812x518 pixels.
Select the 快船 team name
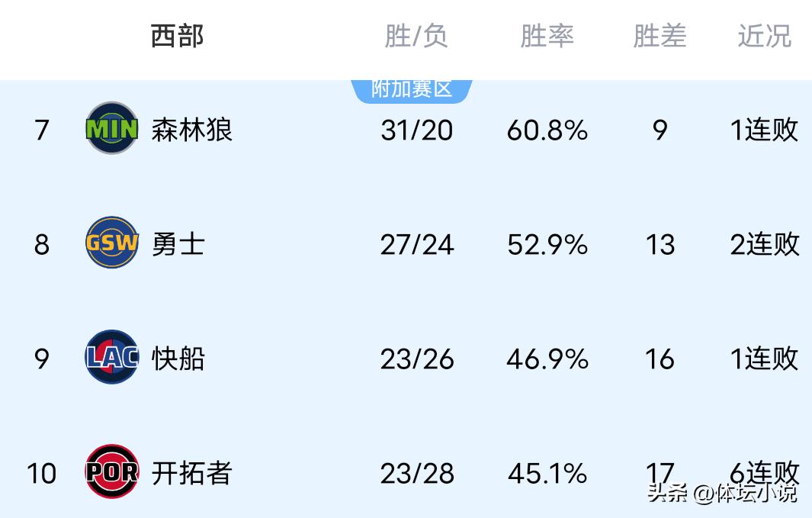178,359
